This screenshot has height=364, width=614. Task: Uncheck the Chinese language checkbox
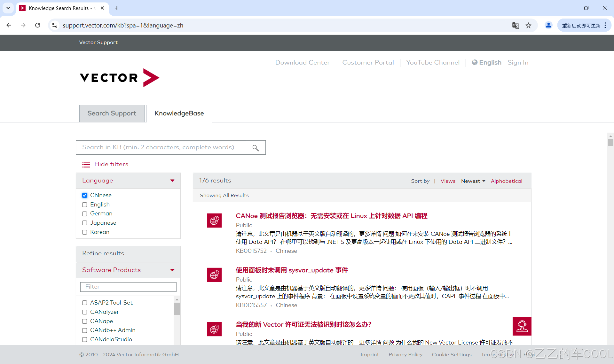tap(85, 195)
